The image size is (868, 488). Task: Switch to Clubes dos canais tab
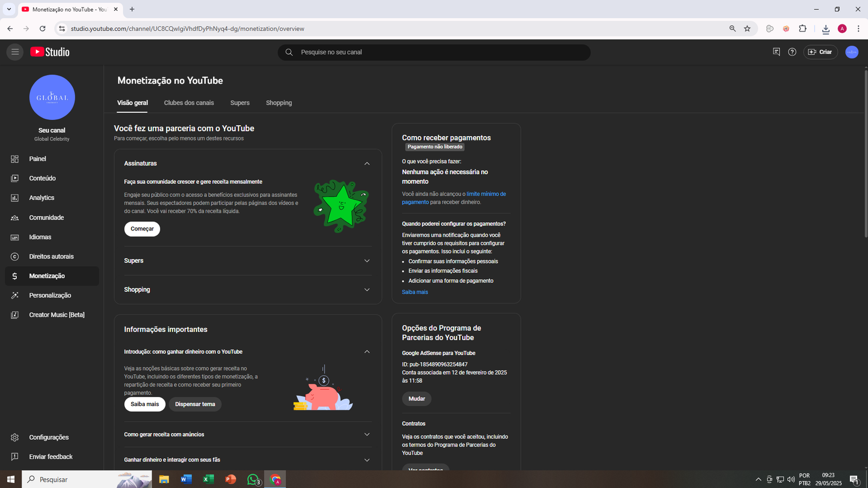189,103
